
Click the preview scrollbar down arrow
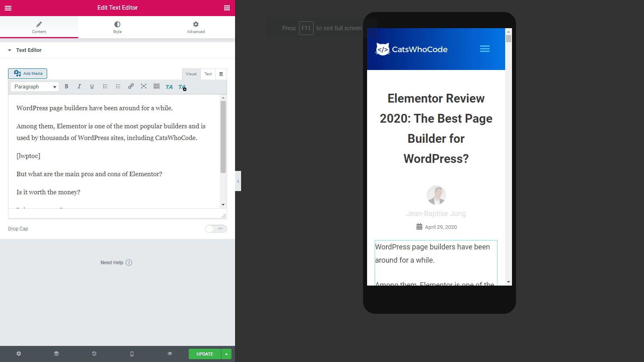tap(509, 282)
